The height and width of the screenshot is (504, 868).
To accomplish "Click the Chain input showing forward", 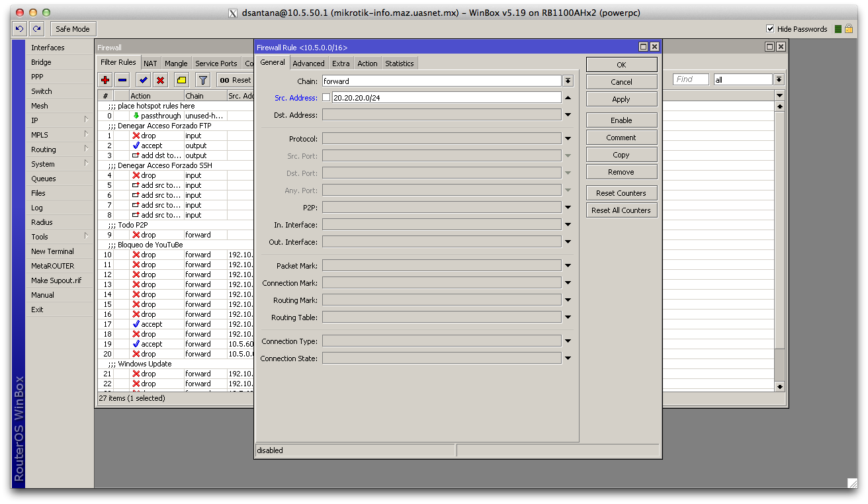I will tap(442, 81).
